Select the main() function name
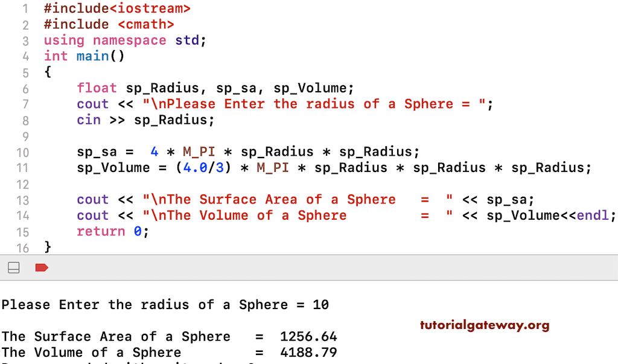Viewport: 618px width, 364px height. point(92,56)
